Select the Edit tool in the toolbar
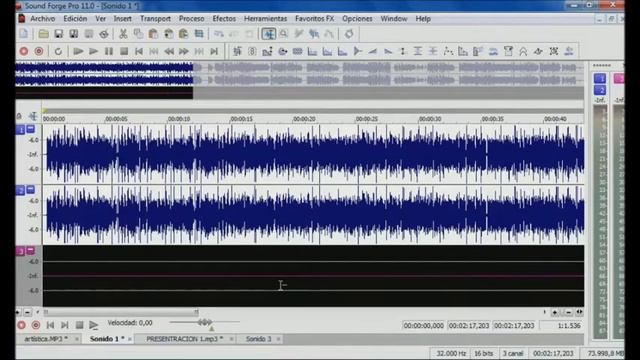Screen dimensions: 640x360 (x=269, y=34)
